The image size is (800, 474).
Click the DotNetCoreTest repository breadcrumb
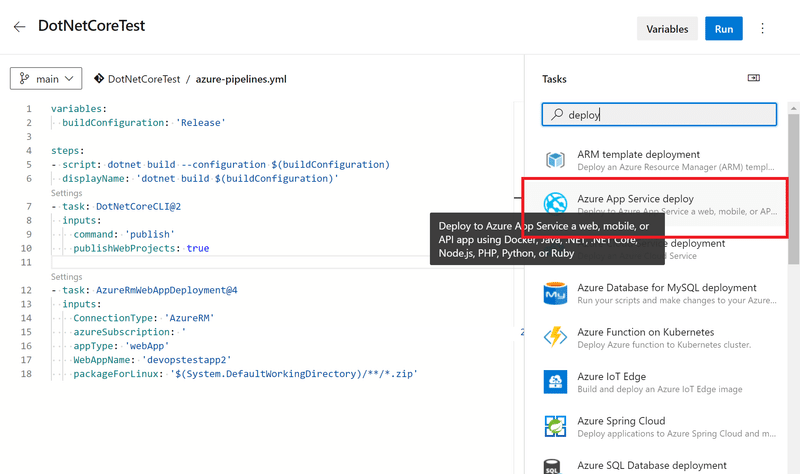(x=143, y=78)
